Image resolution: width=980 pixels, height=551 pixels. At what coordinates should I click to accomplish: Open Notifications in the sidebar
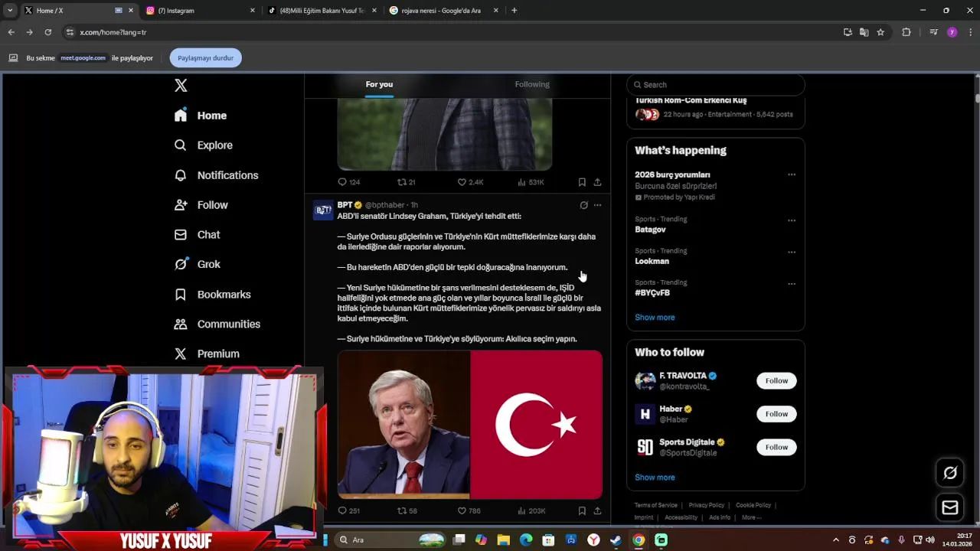coord(216,175)
